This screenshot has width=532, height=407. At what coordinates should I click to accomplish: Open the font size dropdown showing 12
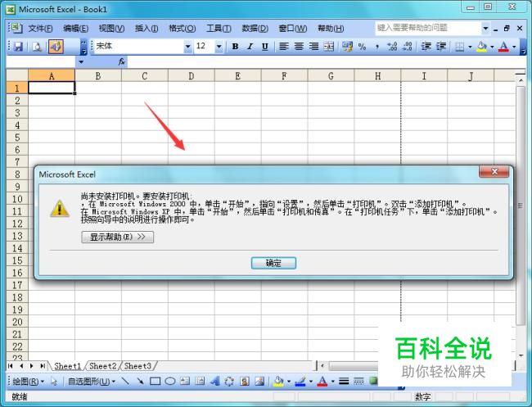click(219, 47)
